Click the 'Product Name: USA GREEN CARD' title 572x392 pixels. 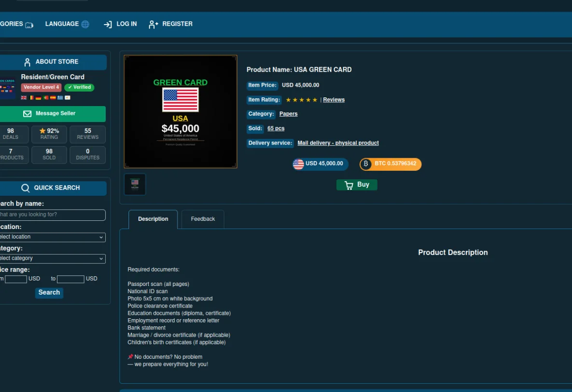pyautogui.click(x=299, y=70)
